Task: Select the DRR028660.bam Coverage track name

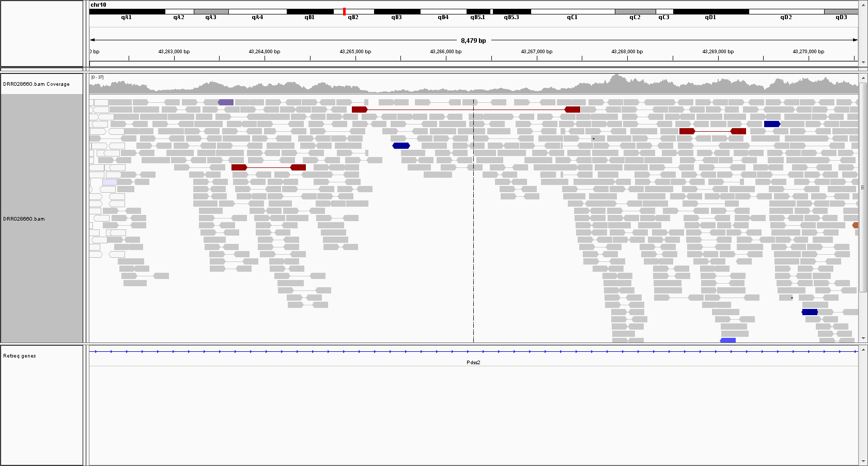Action: pos(36,84)
